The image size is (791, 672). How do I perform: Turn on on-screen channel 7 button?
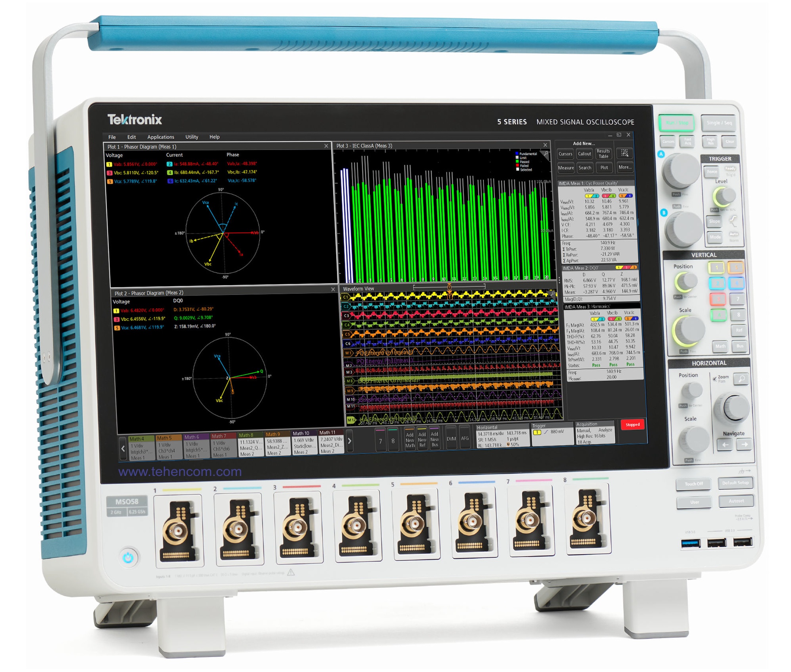coord(380,440)
